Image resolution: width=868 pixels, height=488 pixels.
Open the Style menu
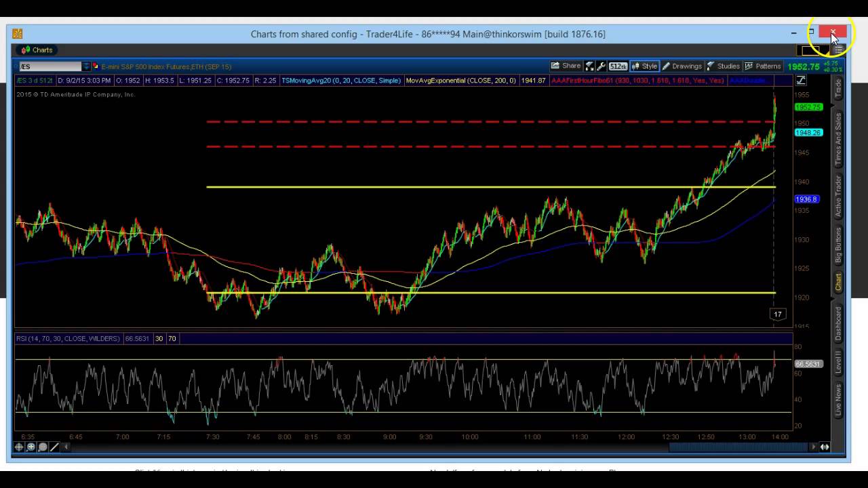pyautogui.click(x=644, y=66)
